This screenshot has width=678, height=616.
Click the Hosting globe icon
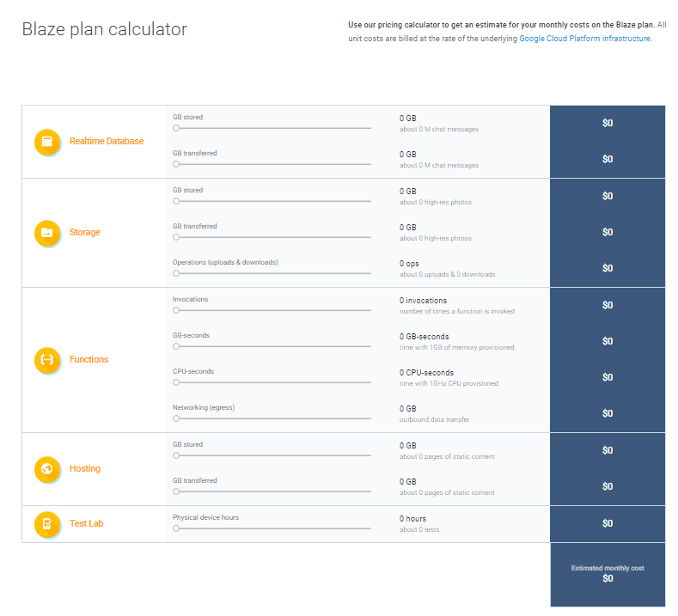point(47,469)
